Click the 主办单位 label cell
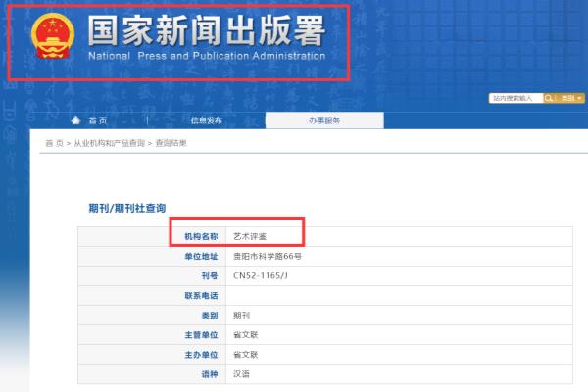 point(152,355)
